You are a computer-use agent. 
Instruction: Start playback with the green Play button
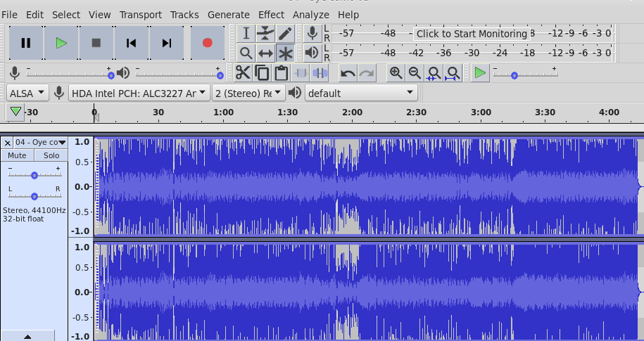[61, 43]
